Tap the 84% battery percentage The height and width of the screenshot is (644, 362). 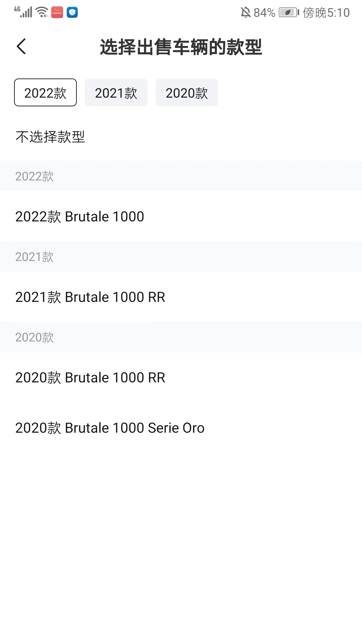click(x=264, y=13)
